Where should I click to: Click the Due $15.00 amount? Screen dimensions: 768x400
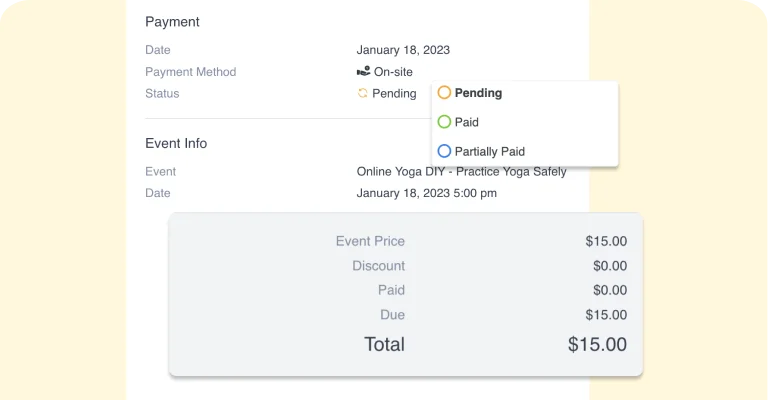[x=606, y=314]
